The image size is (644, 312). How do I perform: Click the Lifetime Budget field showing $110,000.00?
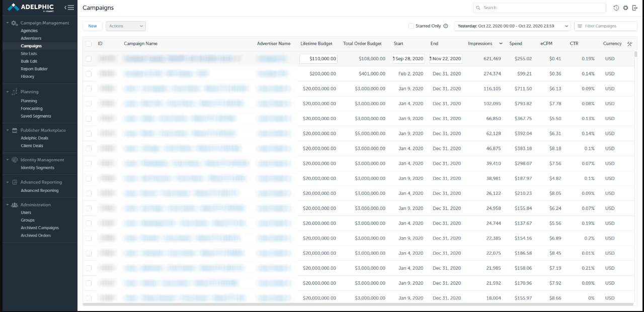point(318,59)
